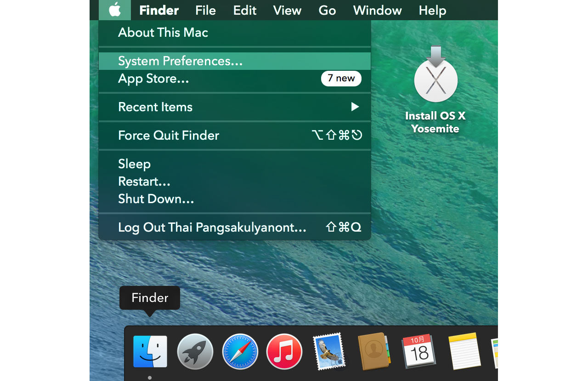
Task: Launch Safari from the Dock
Action: coord(239,351)
